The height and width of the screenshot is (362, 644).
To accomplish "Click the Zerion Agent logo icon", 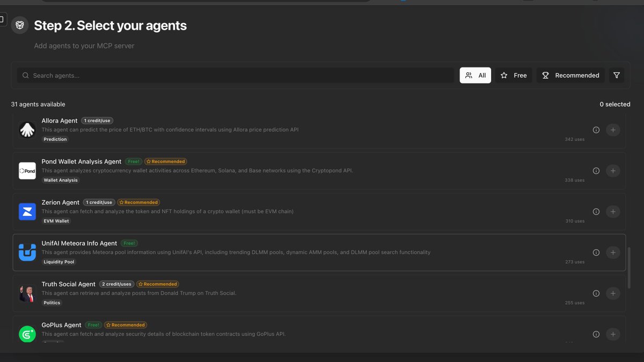I will [x=27, y=211].
